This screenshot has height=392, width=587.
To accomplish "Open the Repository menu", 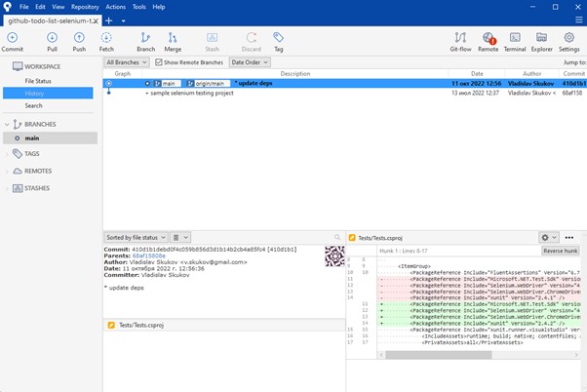I will click(85, 7).
